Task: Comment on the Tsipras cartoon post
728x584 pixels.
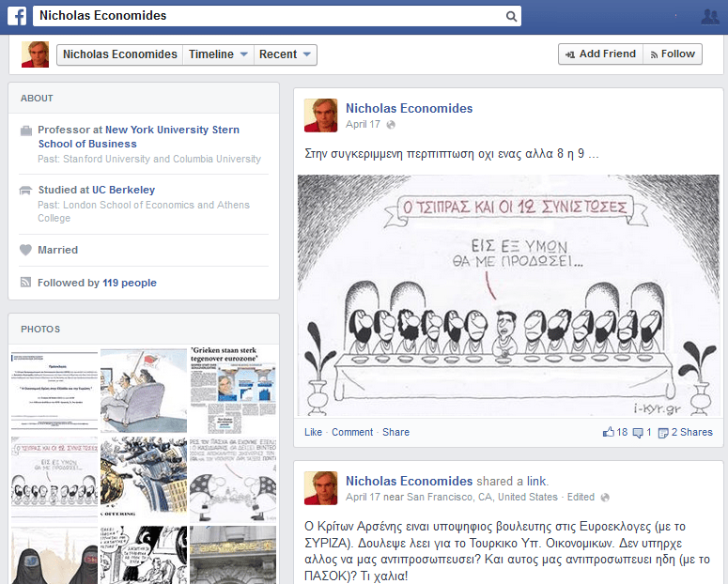Action: click(x=352, y=432)
